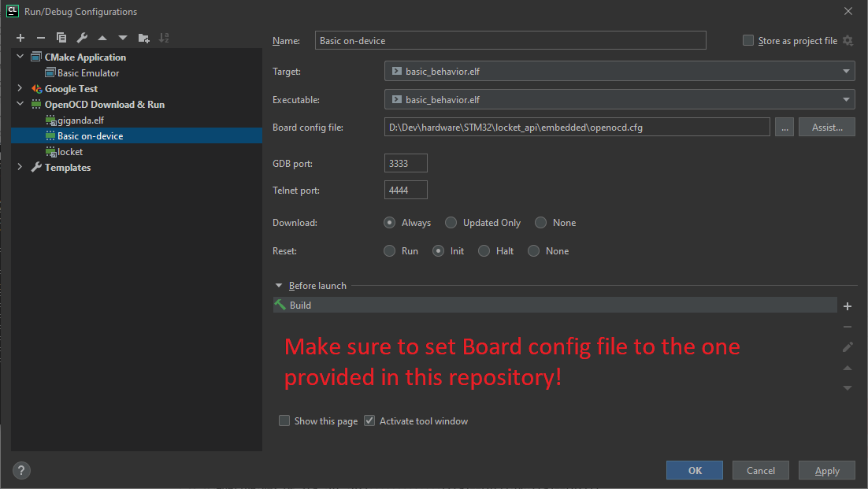Expand the Templates tree node
Viewport: 868px width, 489px height.
coord(20,167)
